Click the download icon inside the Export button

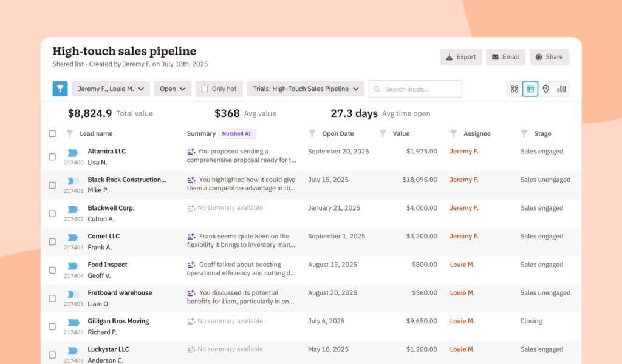pos(450,56)
